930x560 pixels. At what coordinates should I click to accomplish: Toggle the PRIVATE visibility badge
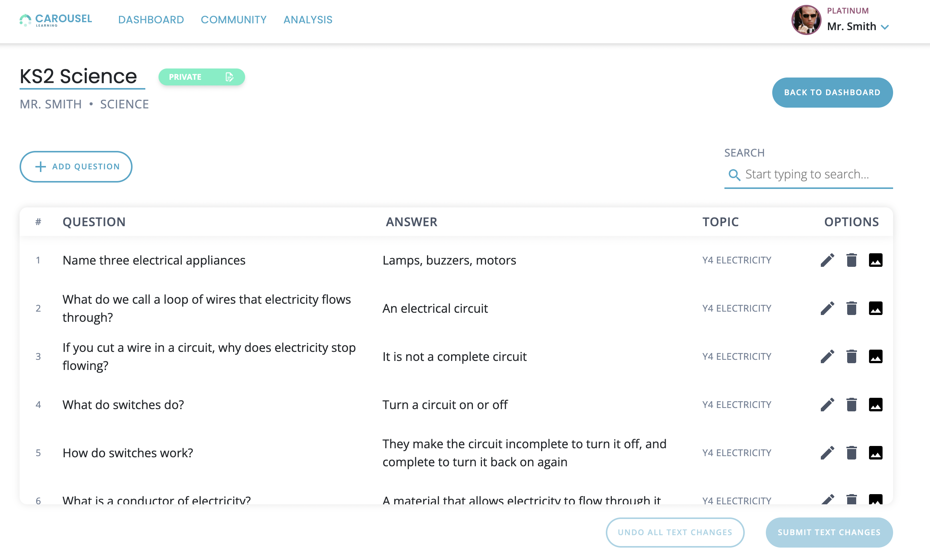201,77
